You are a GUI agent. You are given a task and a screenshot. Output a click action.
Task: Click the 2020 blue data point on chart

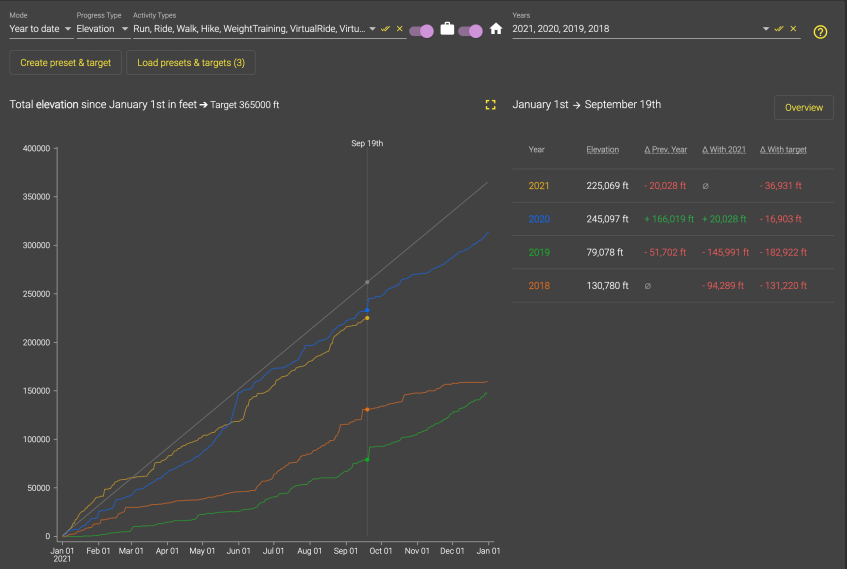pyautogui.click(x=367, y=309)
